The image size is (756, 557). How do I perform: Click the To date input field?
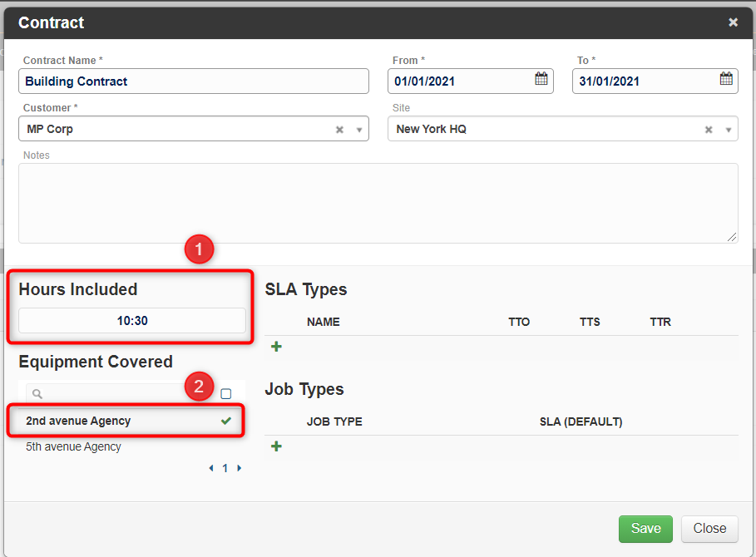[x=655, y=81]
